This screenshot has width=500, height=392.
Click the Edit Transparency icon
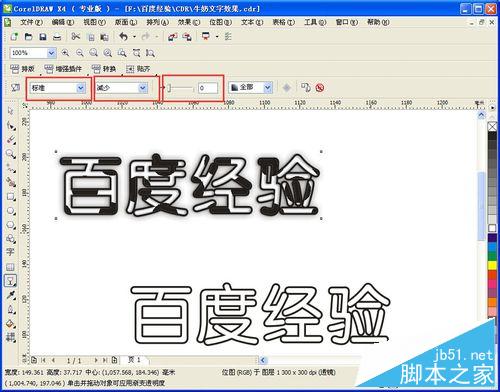[15, 88]
